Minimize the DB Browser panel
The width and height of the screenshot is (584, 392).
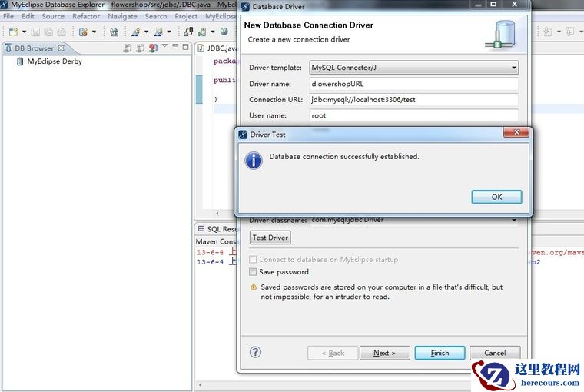[x=175, y=46]
